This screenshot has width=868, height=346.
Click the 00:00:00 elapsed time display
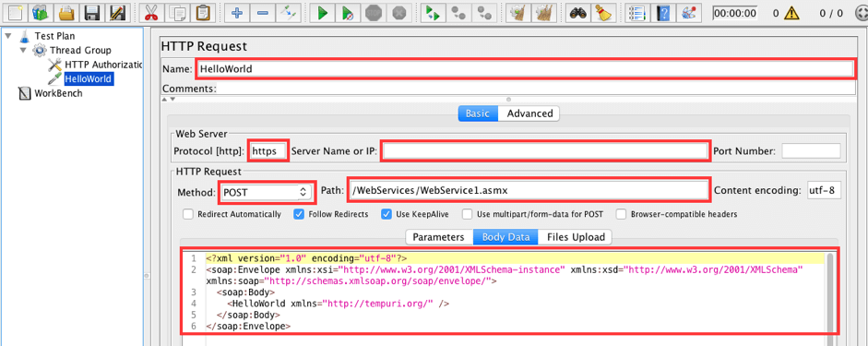click(735, 12)
